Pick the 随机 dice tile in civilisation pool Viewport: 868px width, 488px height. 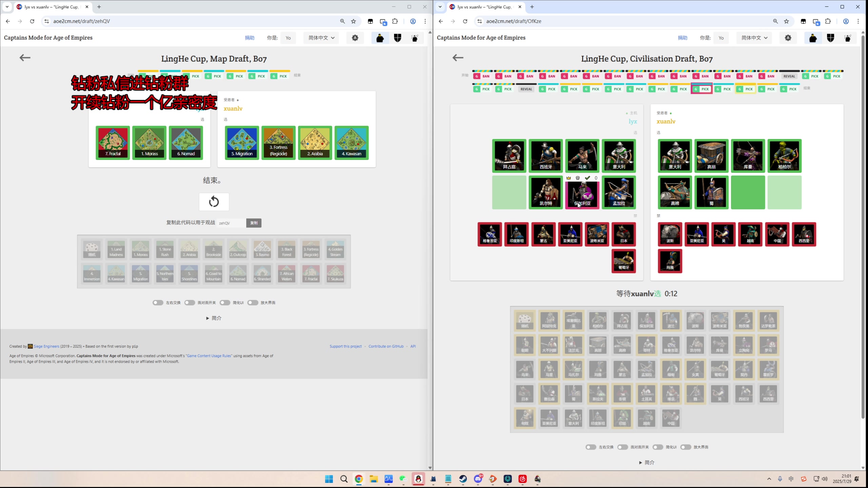point(525,321)
